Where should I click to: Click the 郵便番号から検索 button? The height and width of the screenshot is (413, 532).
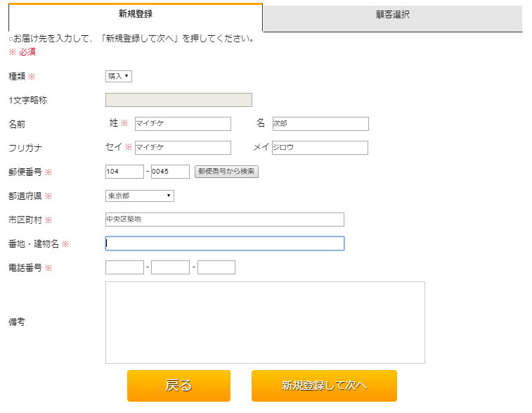226,172
